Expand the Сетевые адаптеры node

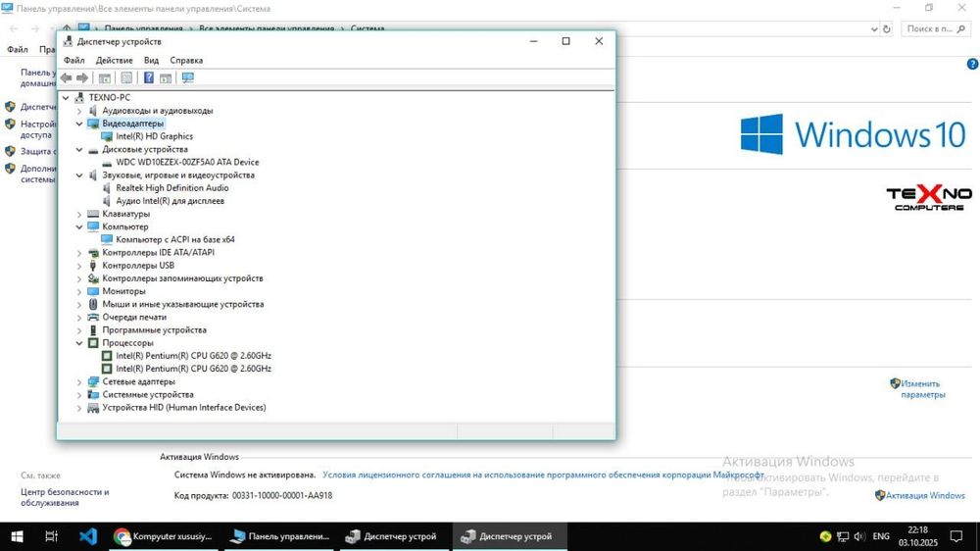[79, 381]
